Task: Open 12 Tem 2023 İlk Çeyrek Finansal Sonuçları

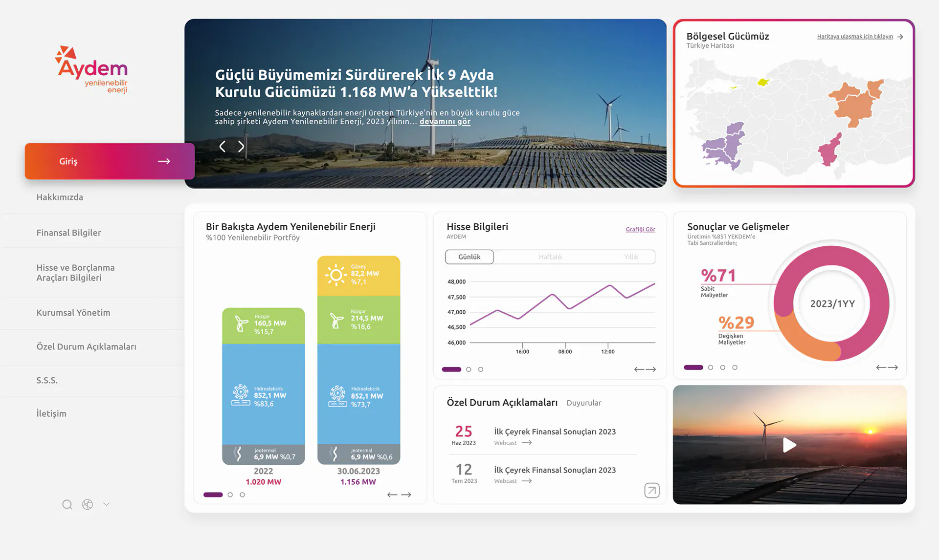Action: point(555,470)
